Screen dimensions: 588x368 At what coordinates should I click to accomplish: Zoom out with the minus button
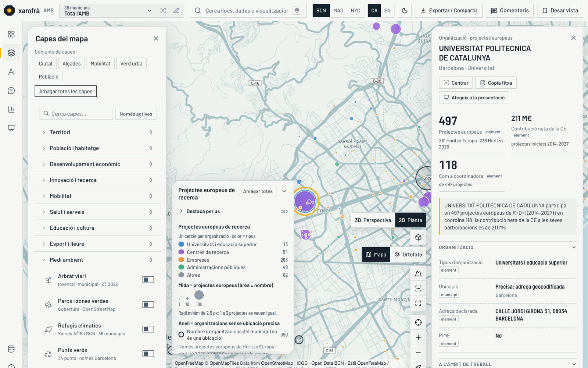(418, 353)
